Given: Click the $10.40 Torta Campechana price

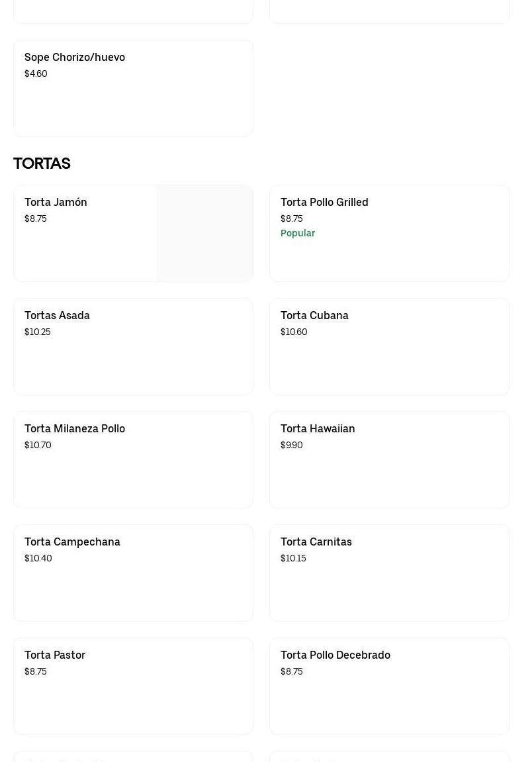Looking at the screenshot, I should click(x=38, y=559).
